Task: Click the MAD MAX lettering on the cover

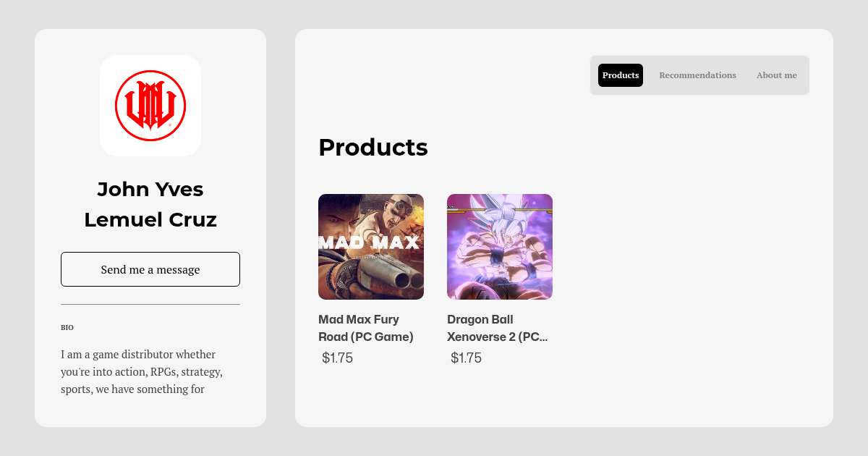Action: 370,242
